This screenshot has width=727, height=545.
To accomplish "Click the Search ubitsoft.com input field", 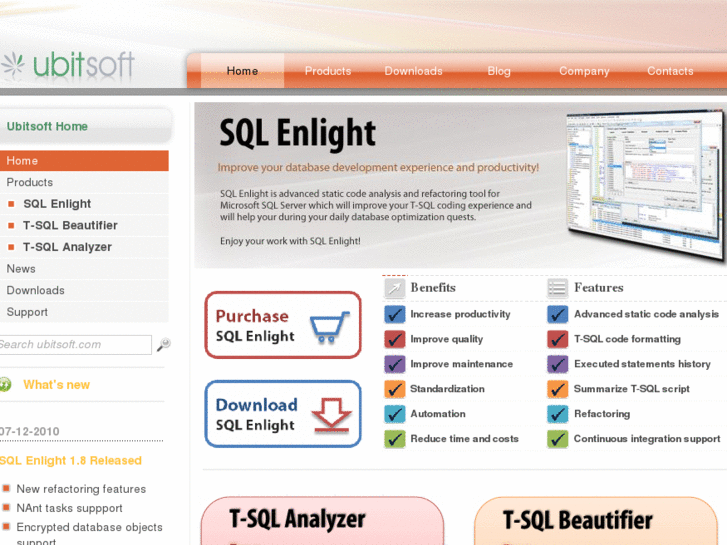I will [75, 345].
